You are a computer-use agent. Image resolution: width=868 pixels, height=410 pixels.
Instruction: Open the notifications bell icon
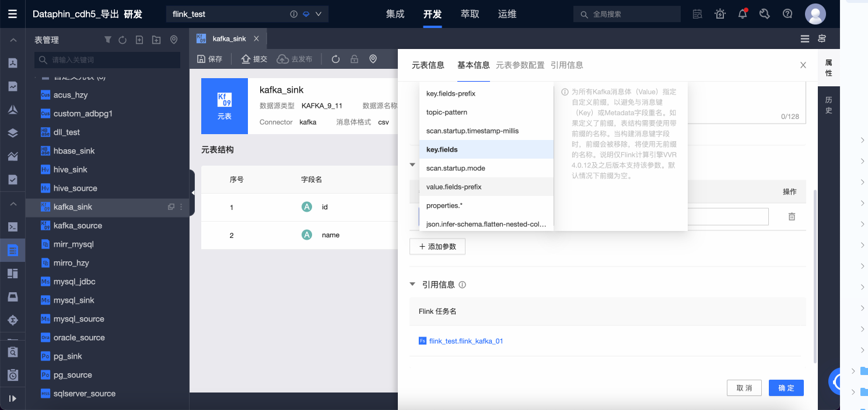coord(742,13)
